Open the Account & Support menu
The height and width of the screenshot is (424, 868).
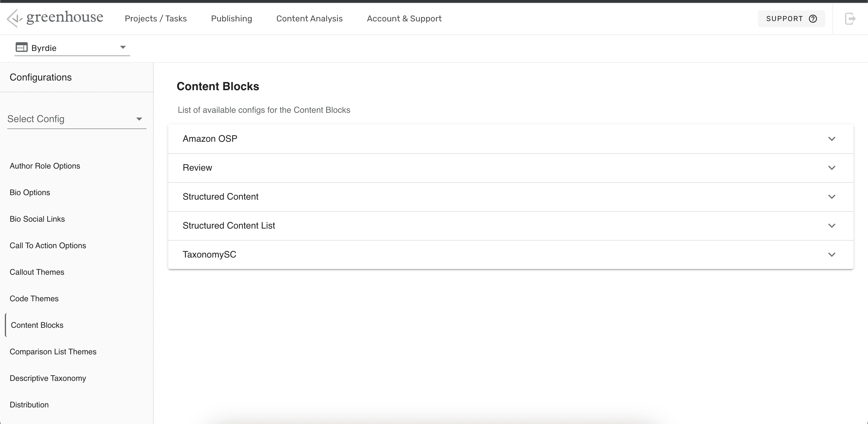click(x=404, y=18)
